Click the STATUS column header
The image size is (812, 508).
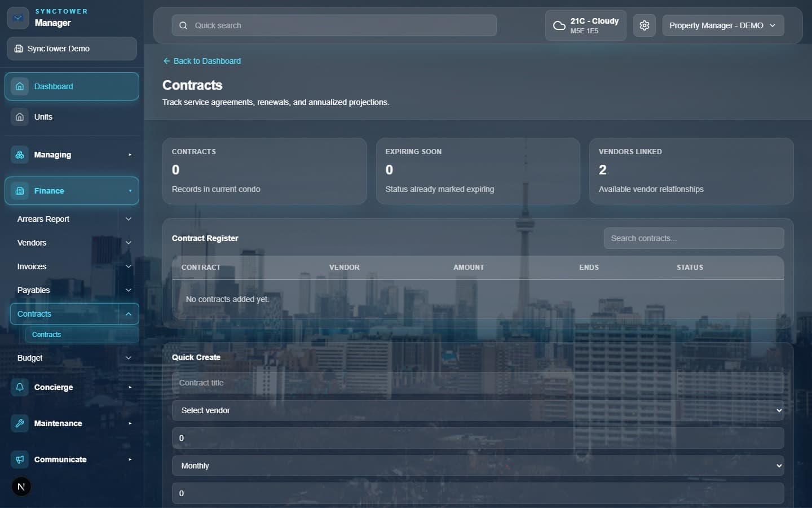(x=690, y=268)
